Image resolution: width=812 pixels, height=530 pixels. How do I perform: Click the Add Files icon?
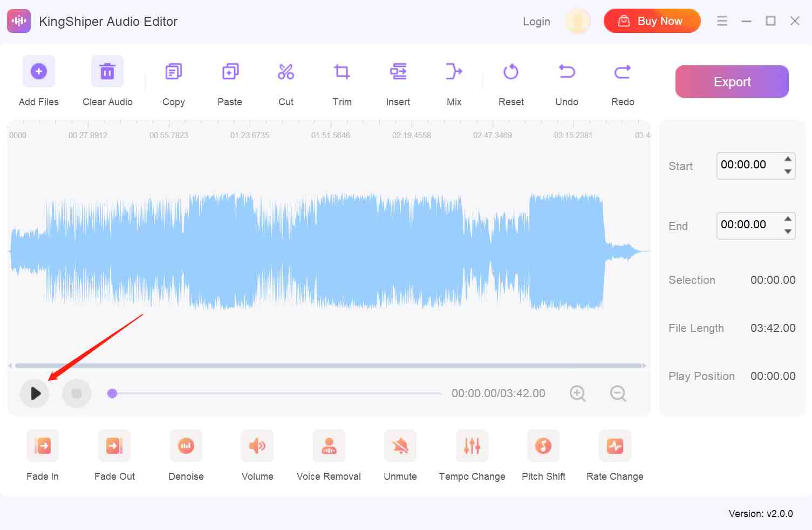39,71
